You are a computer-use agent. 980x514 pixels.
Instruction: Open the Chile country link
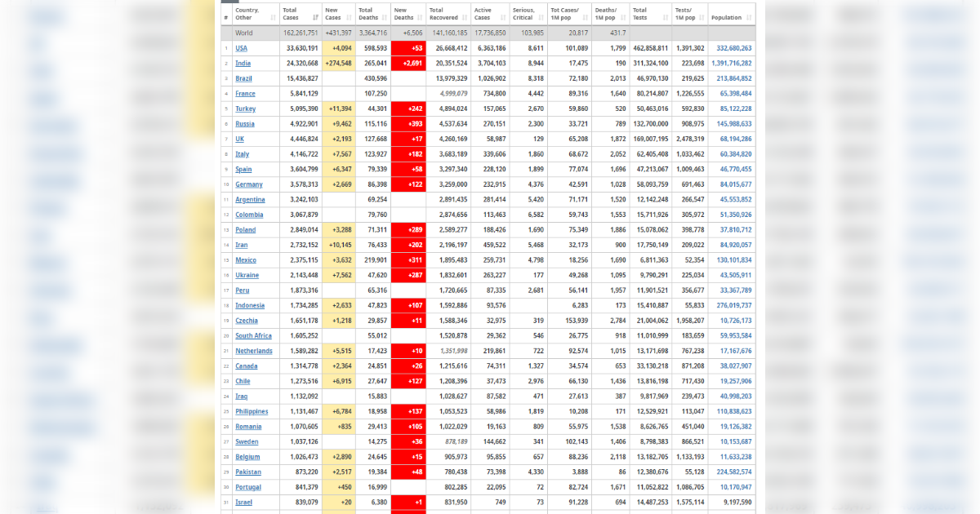point(243,381)
